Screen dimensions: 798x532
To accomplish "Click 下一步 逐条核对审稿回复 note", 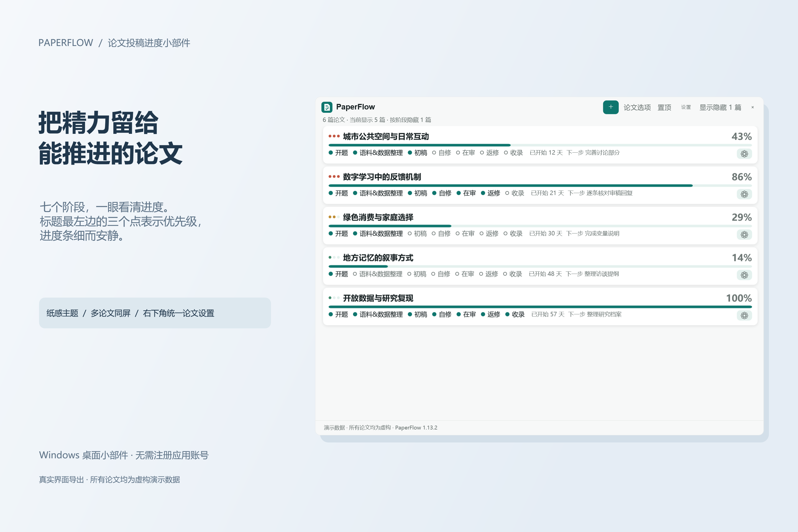I will pos(600,193).
